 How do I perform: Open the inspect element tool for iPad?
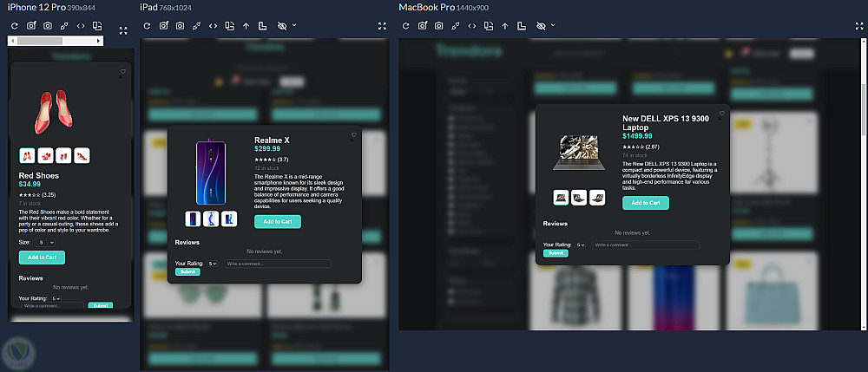pyautogui.click(x=196, y=26)
